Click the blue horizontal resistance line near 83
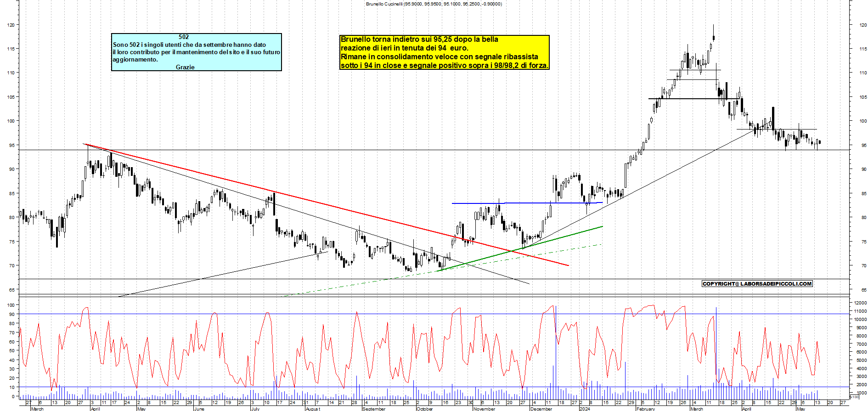868x411 pixels. click(527, 203)
